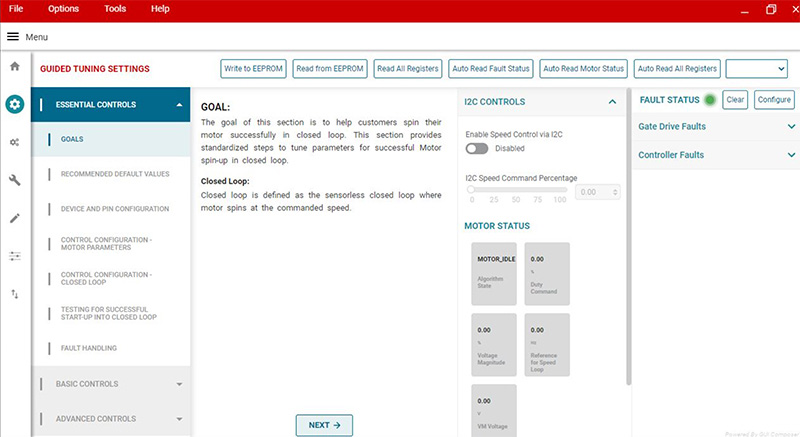Viewport: 800px width, 437px height.
Task: Click the I2C Speed Command Percentage slider
Action: click(517, 189)
